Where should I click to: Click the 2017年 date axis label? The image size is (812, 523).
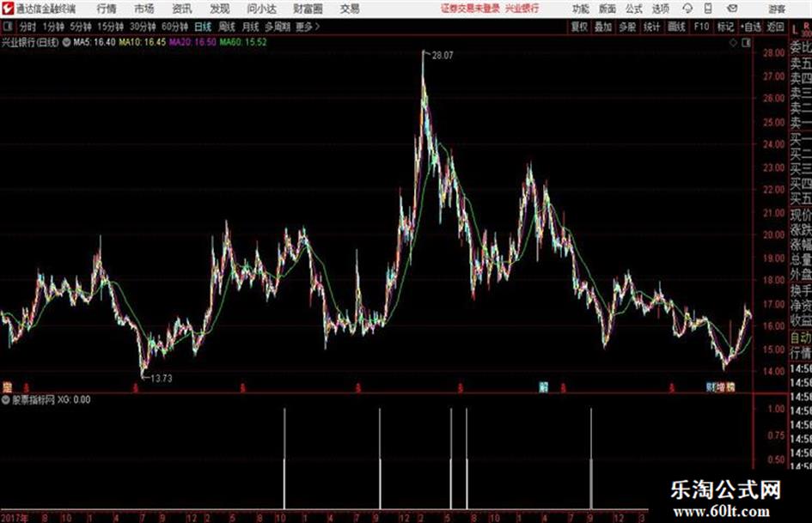pyautogui.click(x=15, y=518)
